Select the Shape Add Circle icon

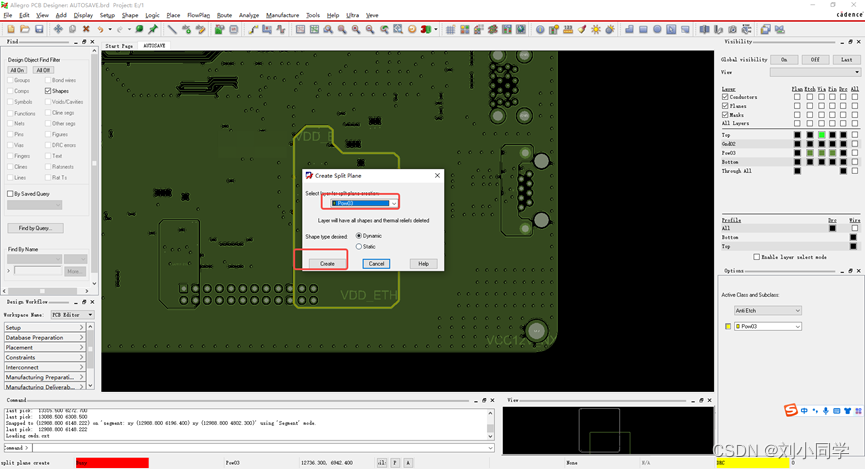click(657, 29)
